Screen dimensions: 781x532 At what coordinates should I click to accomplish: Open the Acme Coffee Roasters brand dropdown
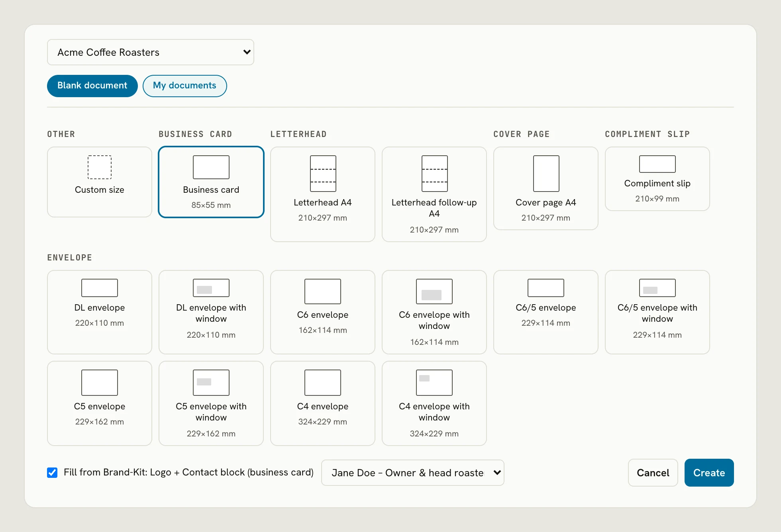pyautogui.click(x=151, y=52)
